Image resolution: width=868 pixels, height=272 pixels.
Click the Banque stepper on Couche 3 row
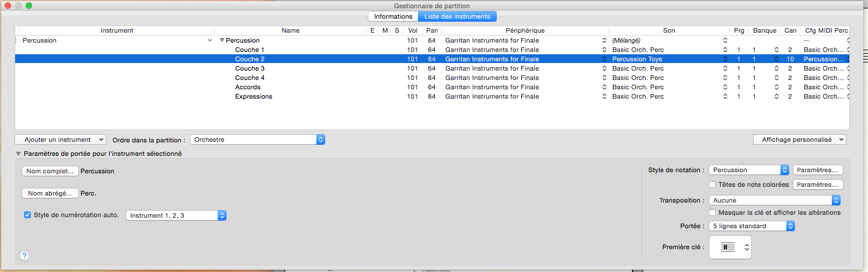[776, 68]
